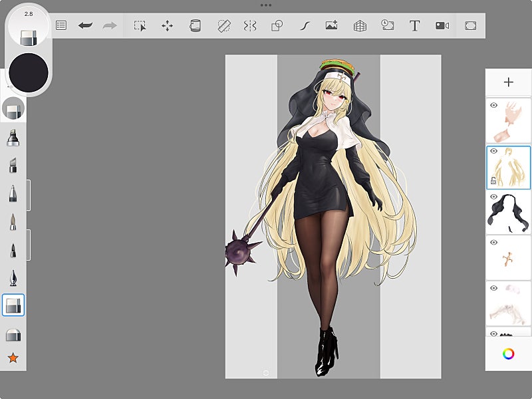Add a new layer with plus button
Image resolution: width=532 pixels, height=399 pixels.
pos(508,82)
